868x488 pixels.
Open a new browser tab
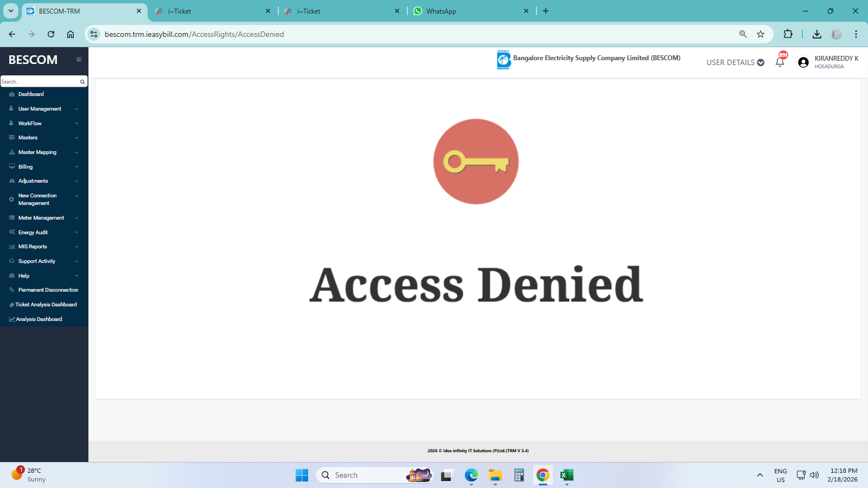pos(546,11)
